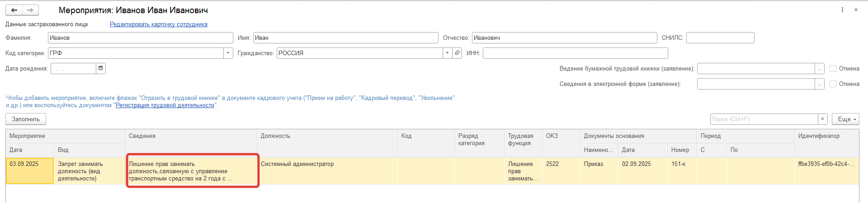
Task: Open the Еще dropdown menu
Action: tap(845, 119)
